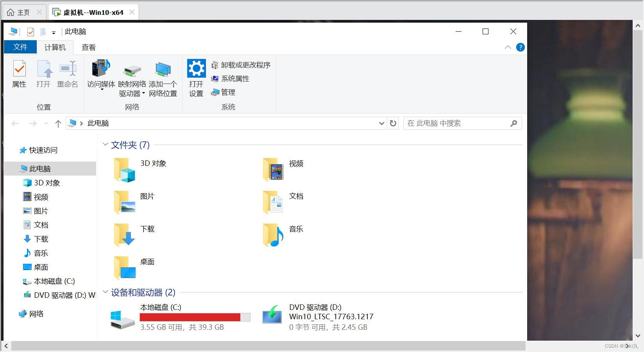644x352 pixels.
Task: Switch to the 计算机 ribbon tab
Action: click(55, 47)
